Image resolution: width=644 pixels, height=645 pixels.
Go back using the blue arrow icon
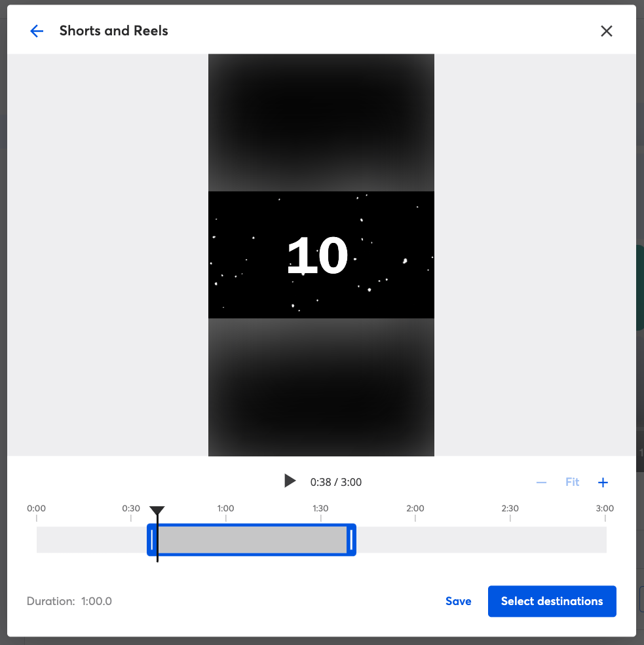tap(37, 31)
